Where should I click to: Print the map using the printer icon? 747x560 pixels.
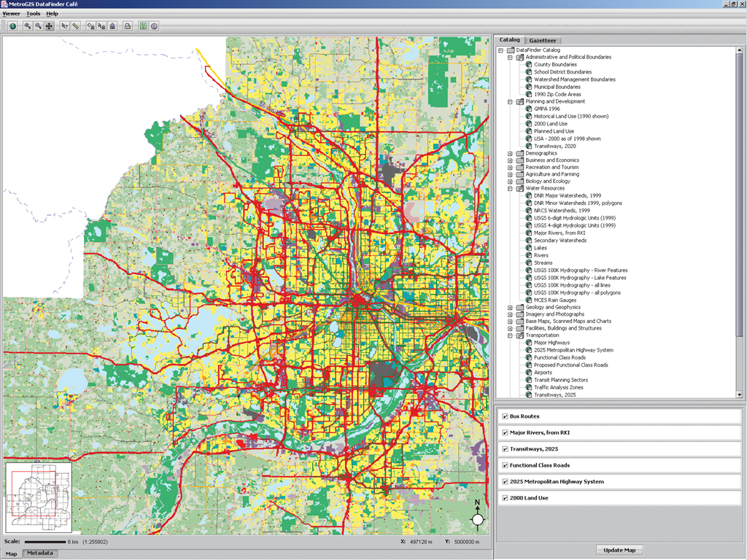pyautogui.click(x=128, y=26)
